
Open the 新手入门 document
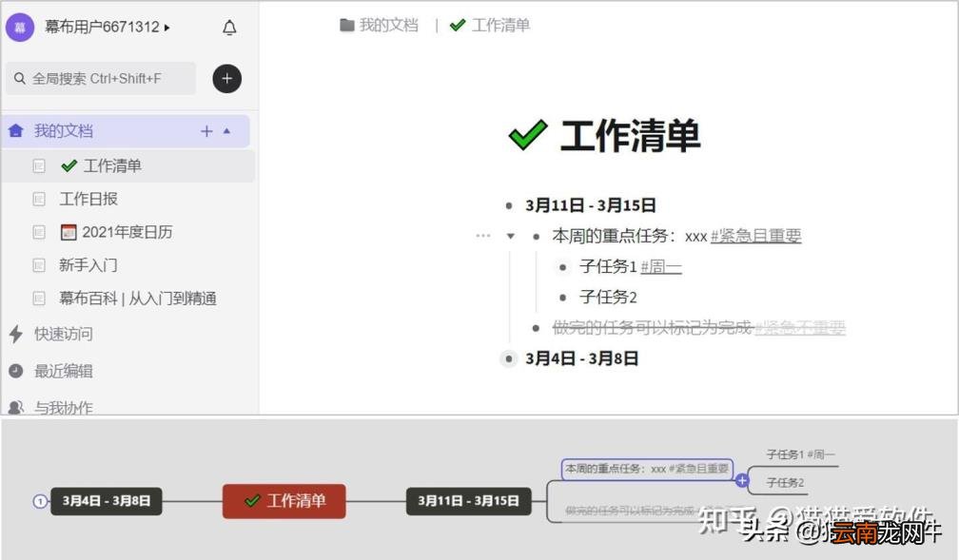[x=88, y=264]
